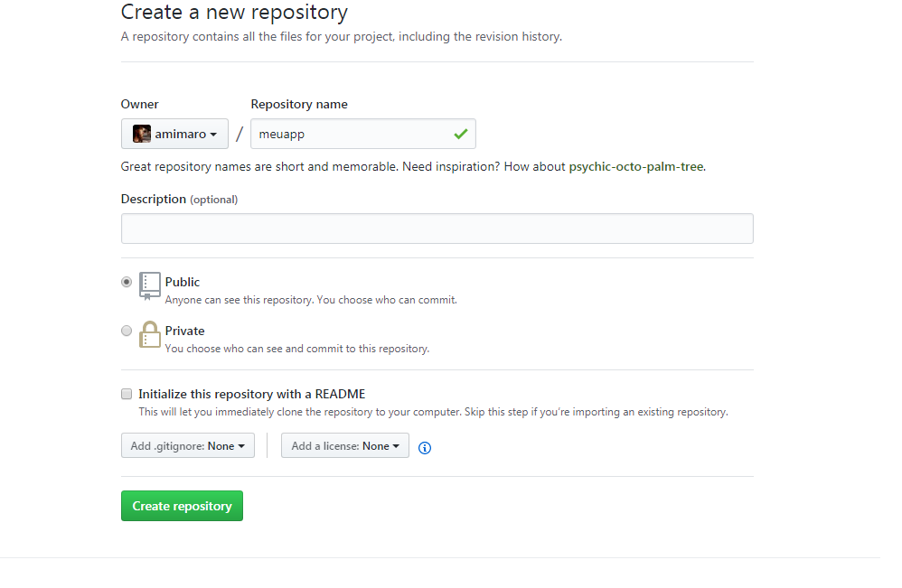The height and width of the screenshot is (588, 902).
Task: Click the Public option label text
Action: (x=183, y=282)
